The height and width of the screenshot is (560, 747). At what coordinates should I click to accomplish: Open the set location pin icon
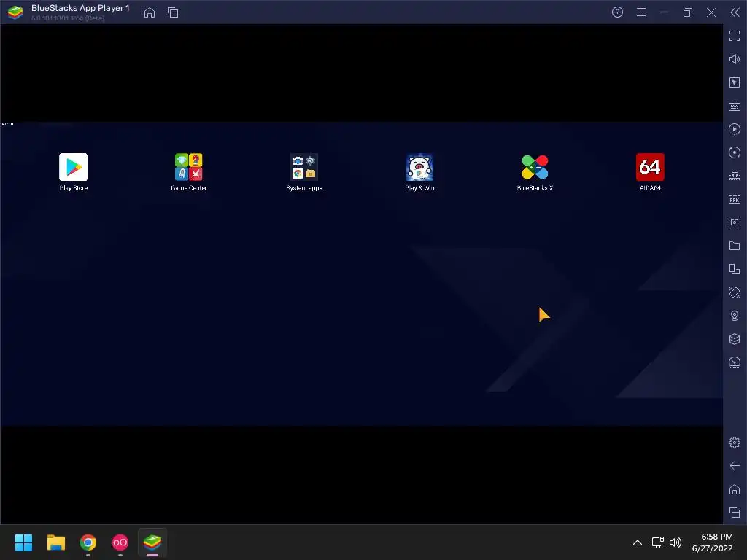735,316
